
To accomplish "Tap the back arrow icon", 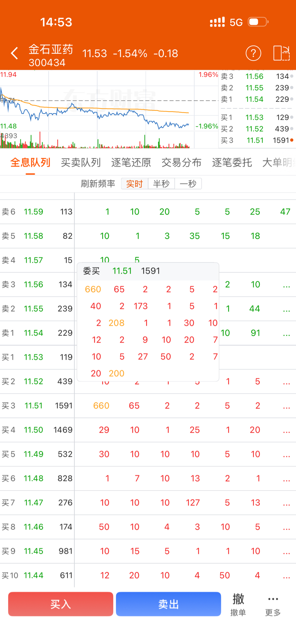I will pos(15,53).
